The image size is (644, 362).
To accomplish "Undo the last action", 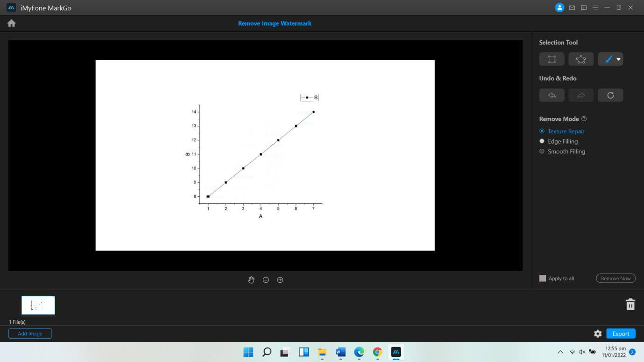I will [x=552, y=95].
